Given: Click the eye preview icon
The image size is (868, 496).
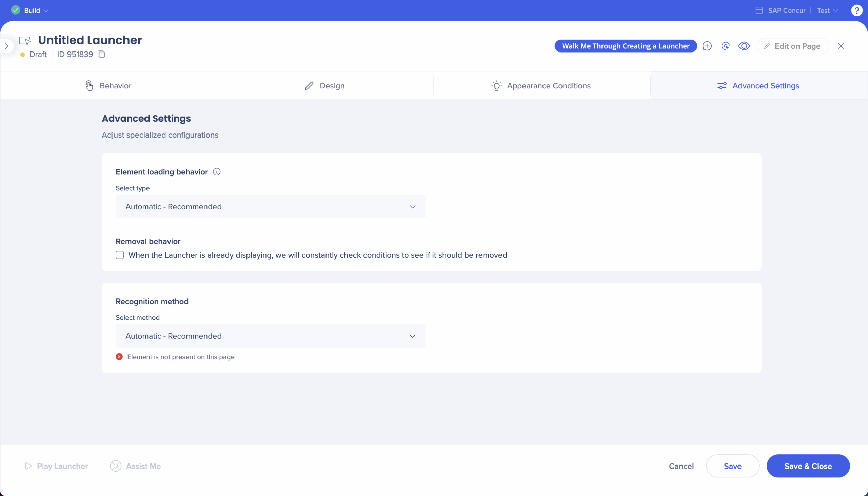Looking at the screenshot, I should (744, 46).
